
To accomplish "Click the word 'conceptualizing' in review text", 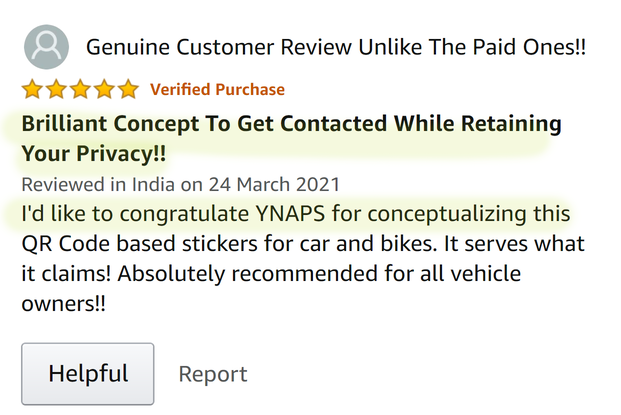I will pyautogui.click(x=451, y=214).
